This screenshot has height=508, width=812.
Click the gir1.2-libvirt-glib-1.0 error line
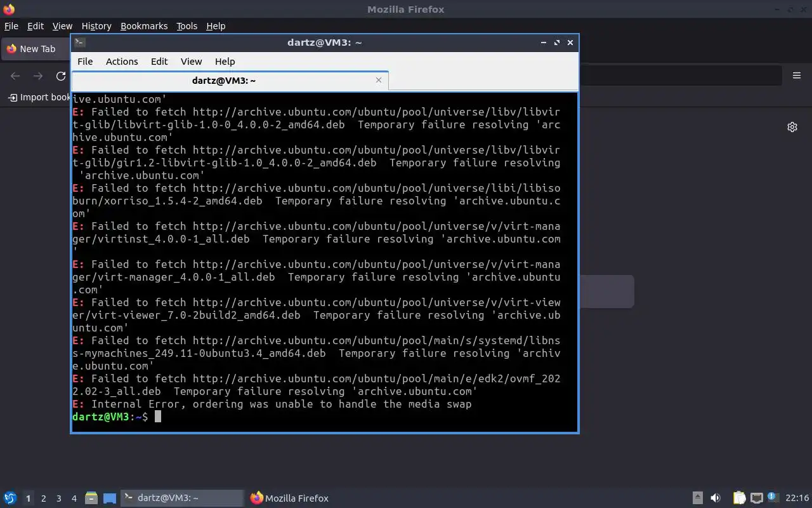point(317,163)
